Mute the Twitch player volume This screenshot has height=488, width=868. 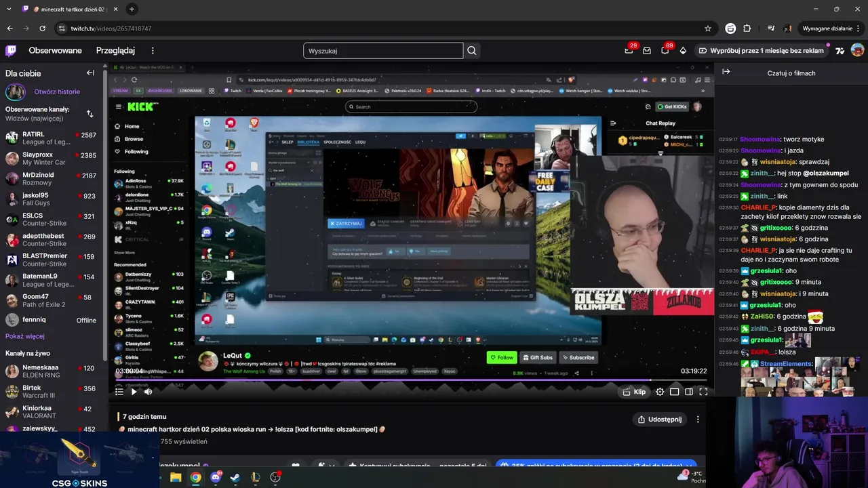coord(149,392)
